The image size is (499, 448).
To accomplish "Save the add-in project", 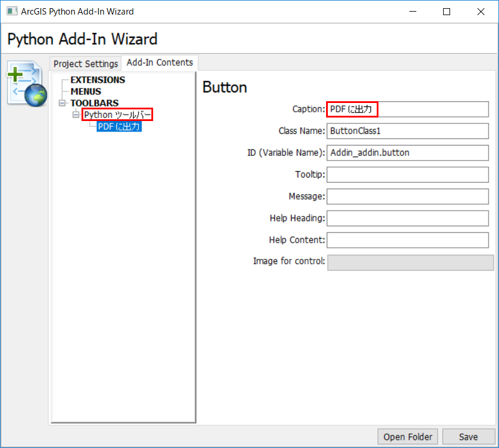I will click(x=469, y=437).
